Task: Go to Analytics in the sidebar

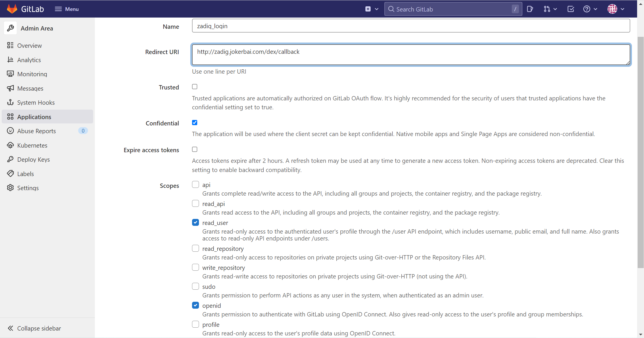Action: [47, 60]
